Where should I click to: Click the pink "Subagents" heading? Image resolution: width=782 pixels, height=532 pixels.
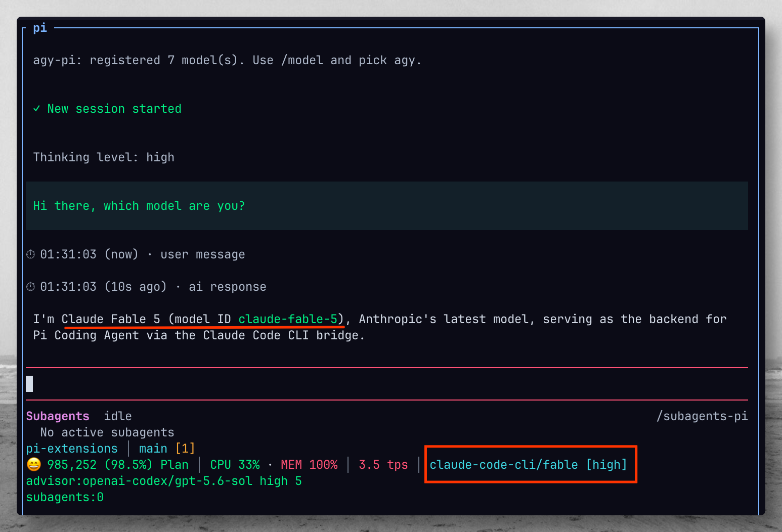point(58,416)
